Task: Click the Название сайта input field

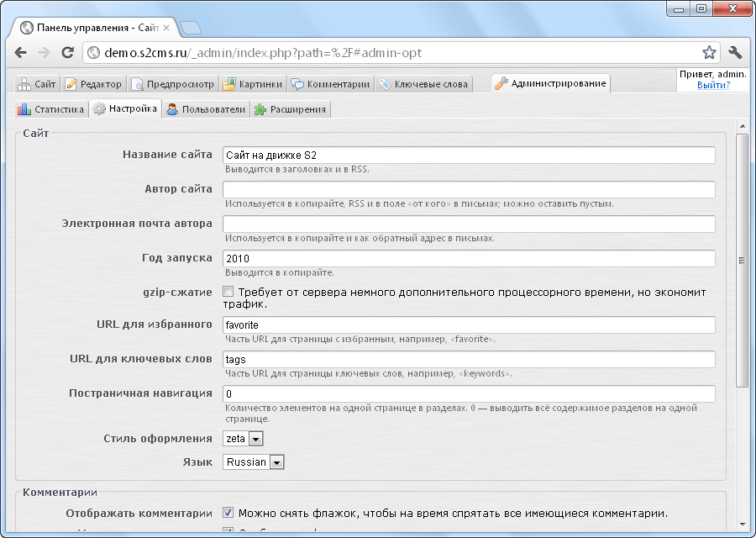Action: (469, 155)
